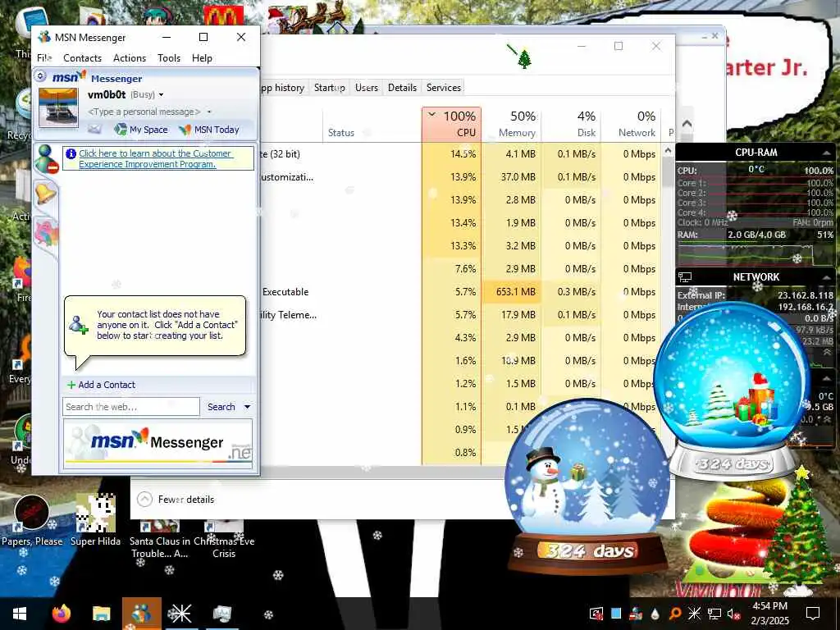Viewport: 840px width, 630px height.
Task: Select the alerts bell tab
Action: (46, 193)
